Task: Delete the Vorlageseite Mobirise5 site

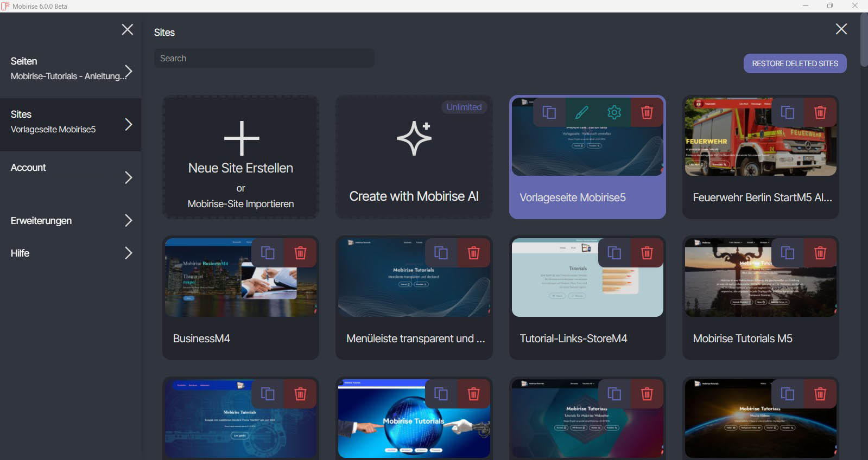Action: pos(647,112)
